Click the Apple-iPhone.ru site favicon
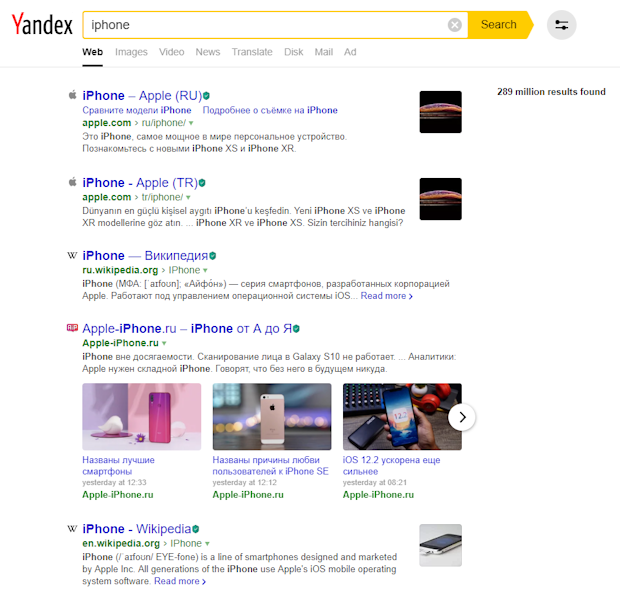The height and width of the screenshot is (600, 620). tap(72, 327)
